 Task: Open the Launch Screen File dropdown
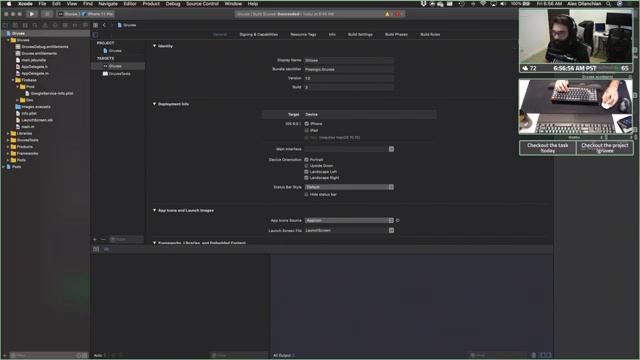coord(349,230)
